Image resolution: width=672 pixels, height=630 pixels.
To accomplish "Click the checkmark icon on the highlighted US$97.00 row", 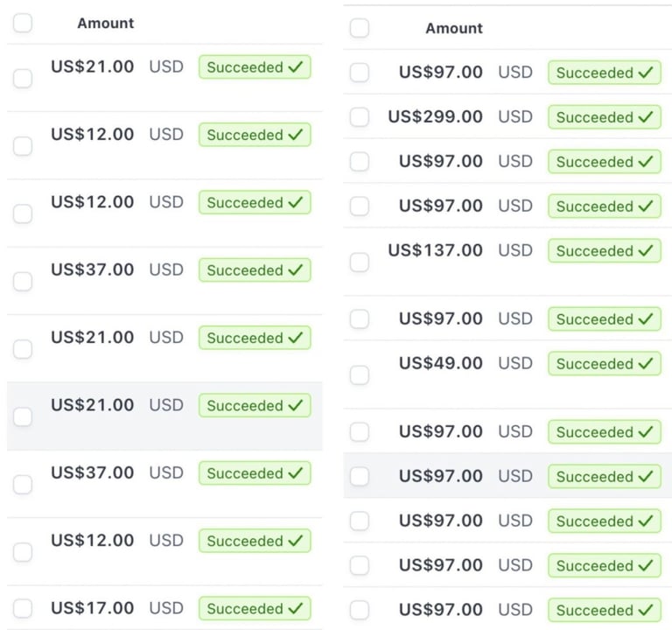I will coord(646,477).
